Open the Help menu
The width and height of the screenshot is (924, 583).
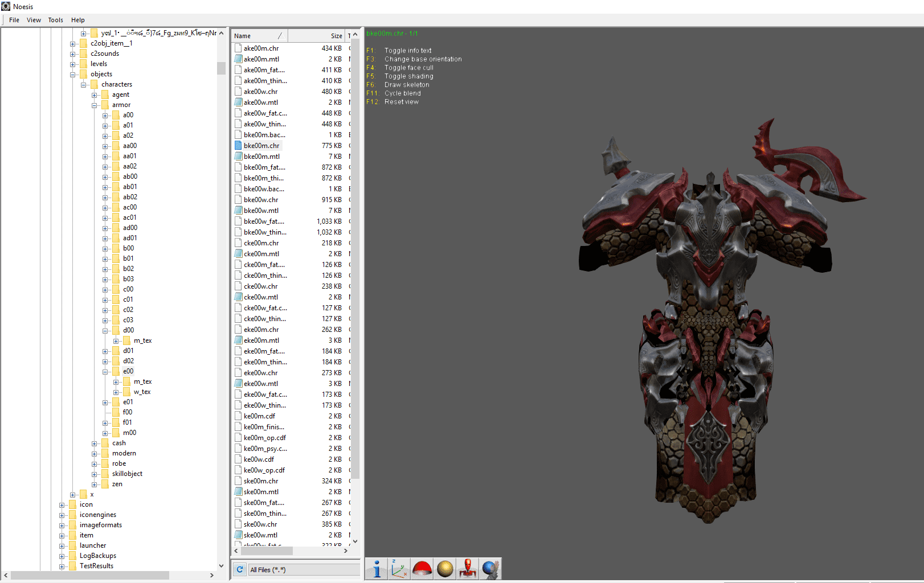click(78, 20)
